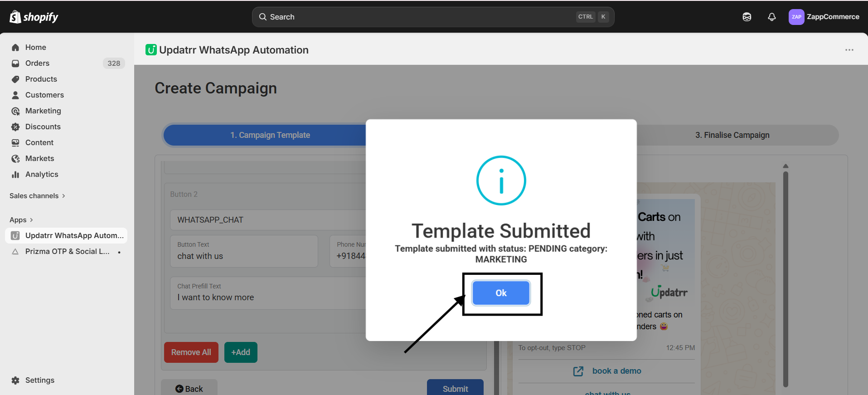Image resolution: width=868 pixels, height=395 pixels.
Task: Click the ZappCommerce store avatar
Action: point(796,17)
